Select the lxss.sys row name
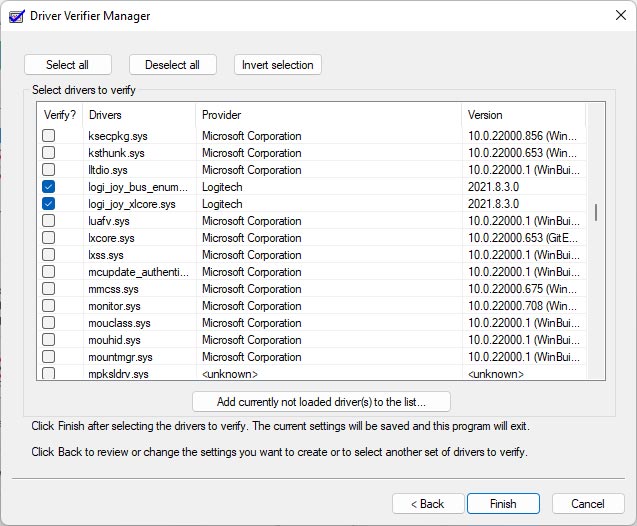The height and width of the screenshot is (526, 637). click(106, 255)
